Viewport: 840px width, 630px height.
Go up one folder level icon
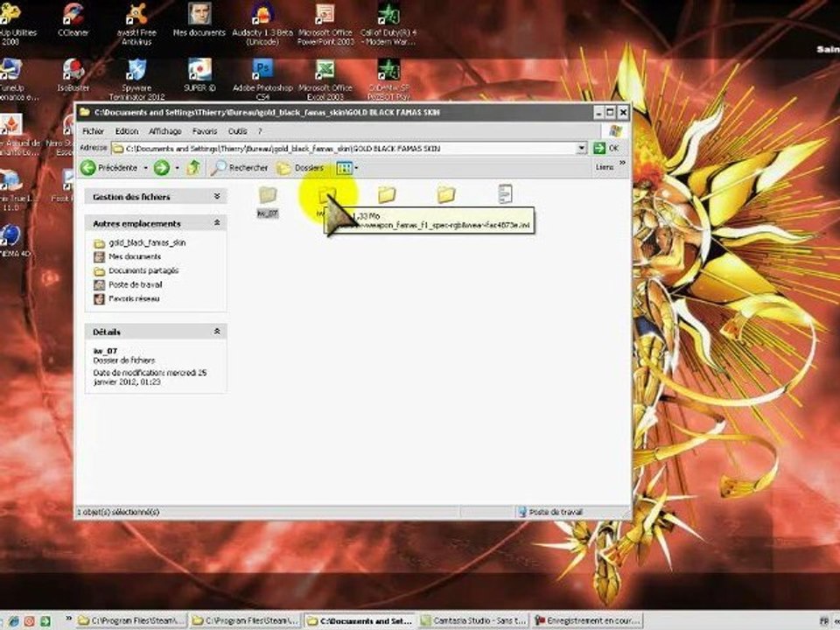pyautogui.click(x=192, y=168)
